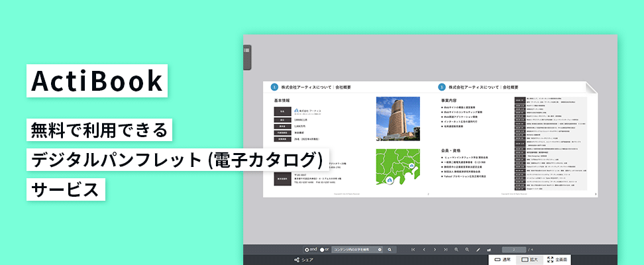The image size is (644, 265).
Task: Click the curled page corner to turn page
Action: coord(592,87)
